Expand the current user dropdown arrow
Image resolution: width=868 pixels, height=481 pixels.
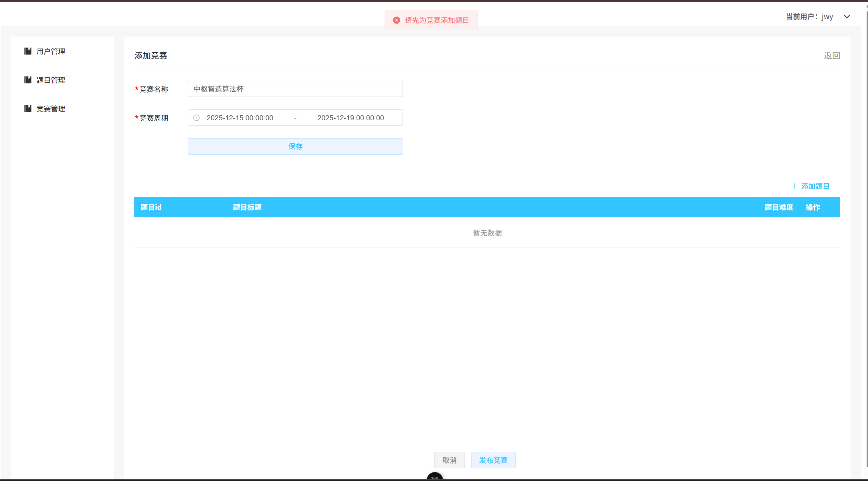[x=847, y=16]
